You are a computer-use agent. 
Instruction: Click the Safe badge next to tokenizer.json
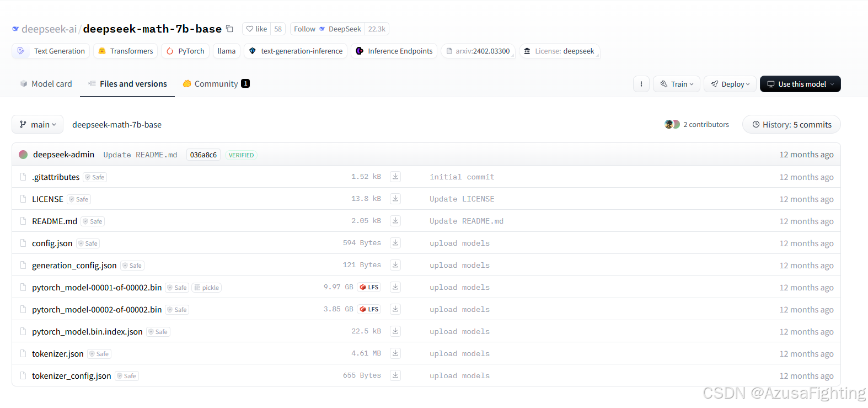[x=99, y=354]
